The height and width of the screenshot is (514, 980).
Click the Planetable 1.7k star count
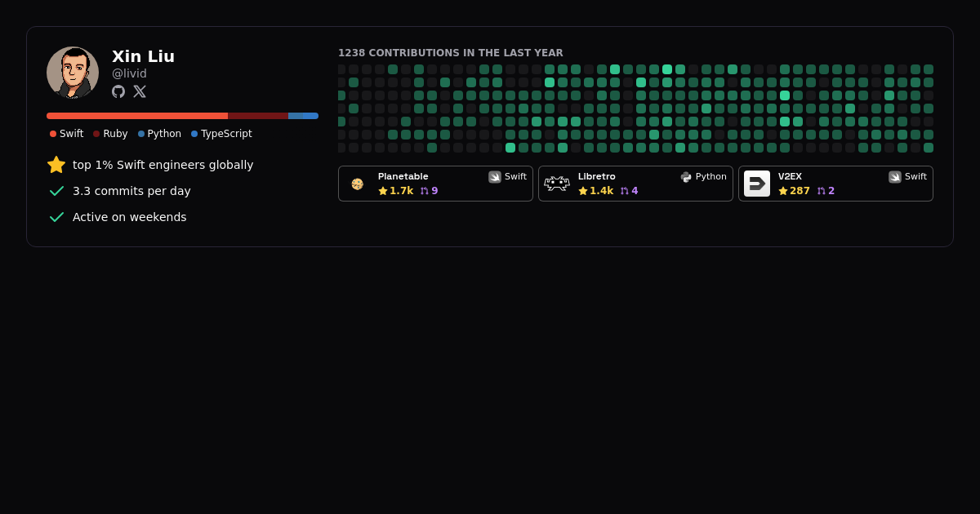coord(396,191)
